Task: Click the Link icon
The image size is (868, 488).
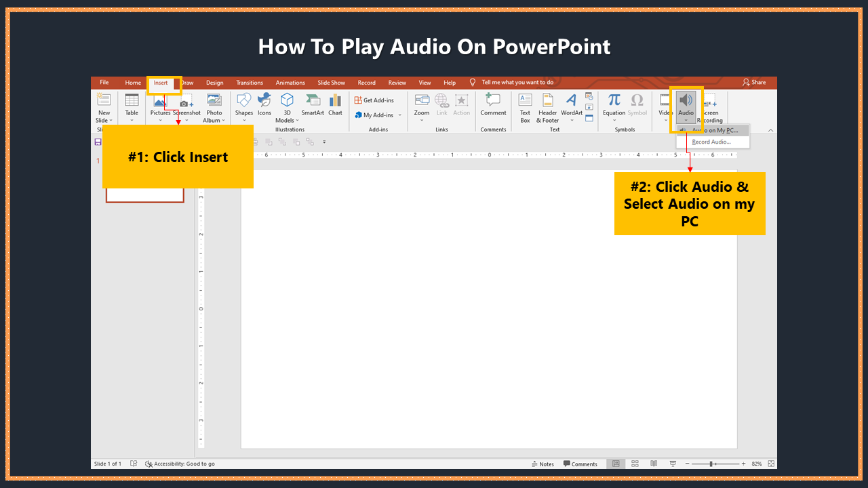Action: pyautogui.click(x=442, y=100)
